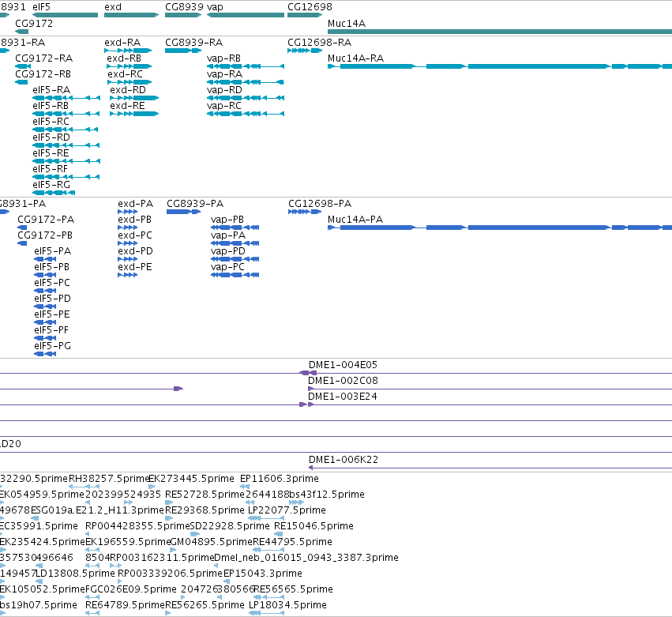The width and height of the screenshot is (672, 617).
Task: Select the eIF5 gene label
Action: tap(42, 7)
